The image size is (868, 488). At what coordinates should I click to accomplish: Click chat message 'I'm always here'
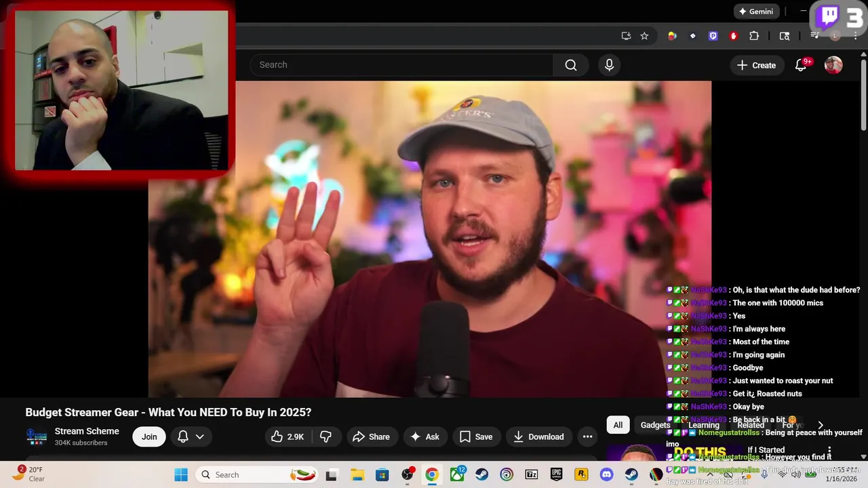(x=759, y=329)
